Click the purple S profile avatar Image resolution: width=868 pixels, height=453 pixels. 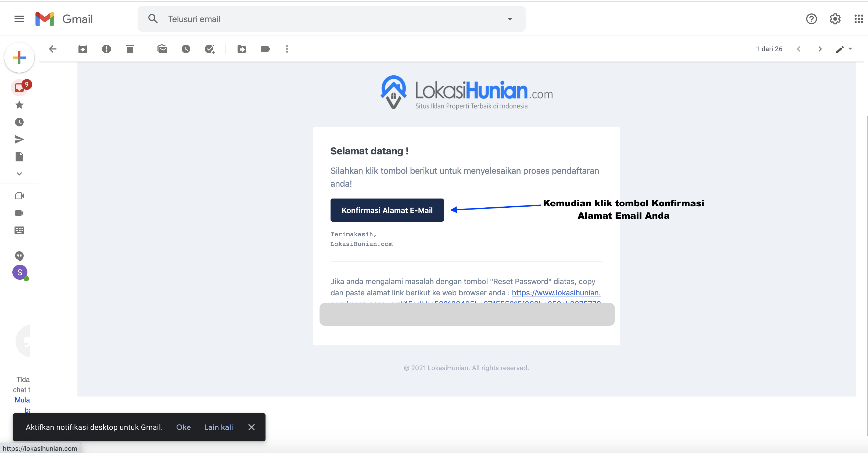click(x=20, y=272)
